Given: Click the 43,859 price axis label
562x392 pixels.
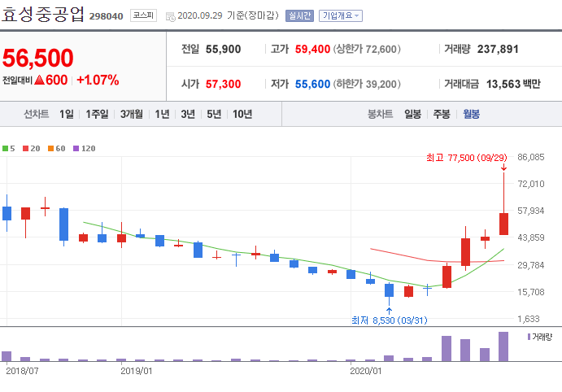Looking at the screenshot, I should click(531, 237).
